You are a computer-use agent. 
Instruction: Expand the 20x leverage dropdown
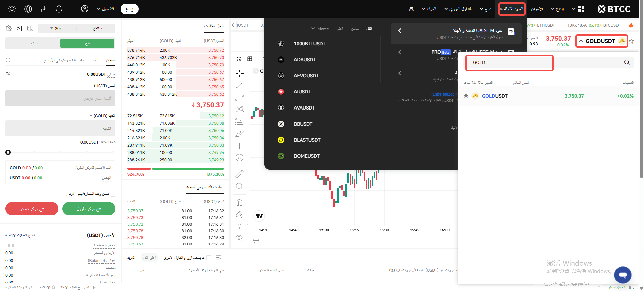click(x=56, y=29)
